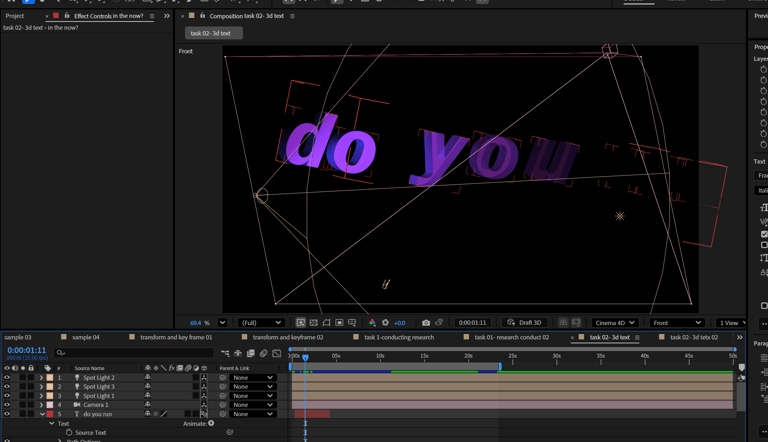Click the red label color of layer 5

[x=50, y=414]
